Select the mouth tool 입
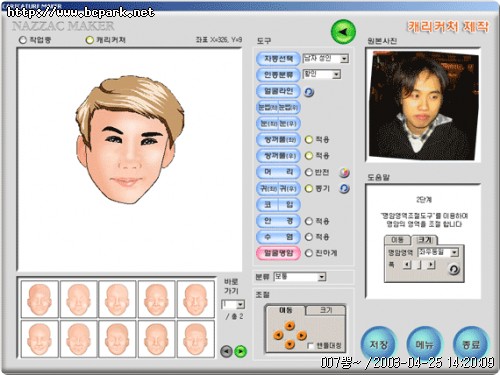This screenshot has height=375, width=500. click(x=289, y=205)
